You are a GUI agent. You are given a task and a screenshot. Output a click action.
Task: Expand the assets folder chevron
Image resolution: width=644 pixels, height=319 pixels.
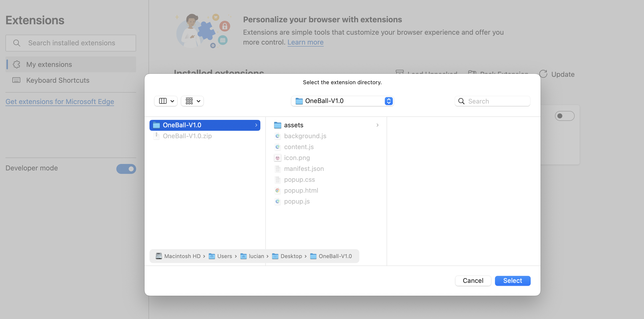[377, 125]
